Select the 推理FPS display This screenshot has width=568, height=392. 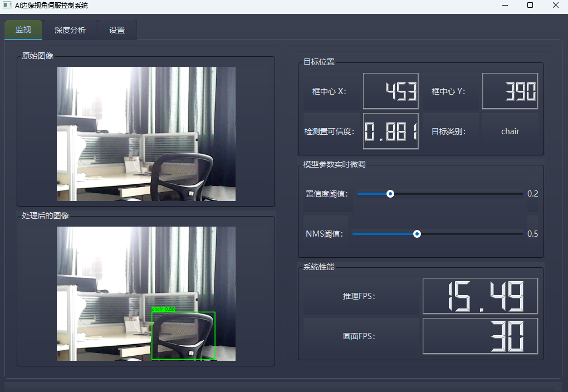[479, 296]
